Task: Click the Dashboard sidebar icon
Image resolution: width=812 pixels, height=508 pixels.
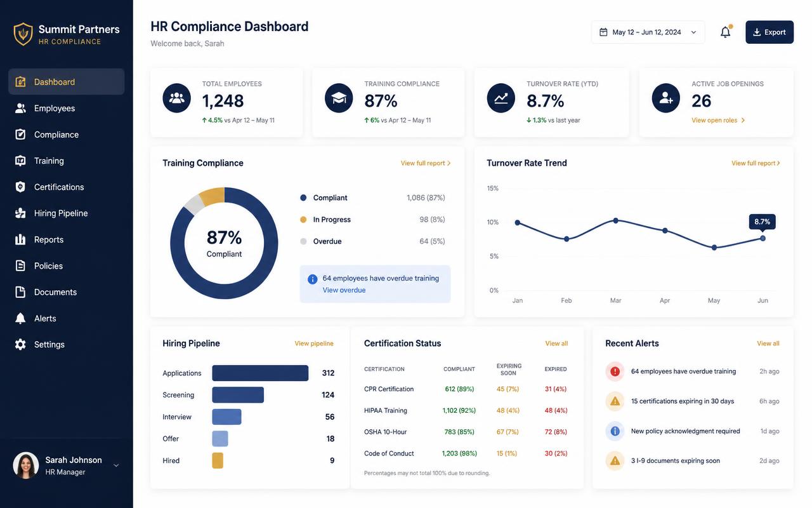Action: [20, 82]
